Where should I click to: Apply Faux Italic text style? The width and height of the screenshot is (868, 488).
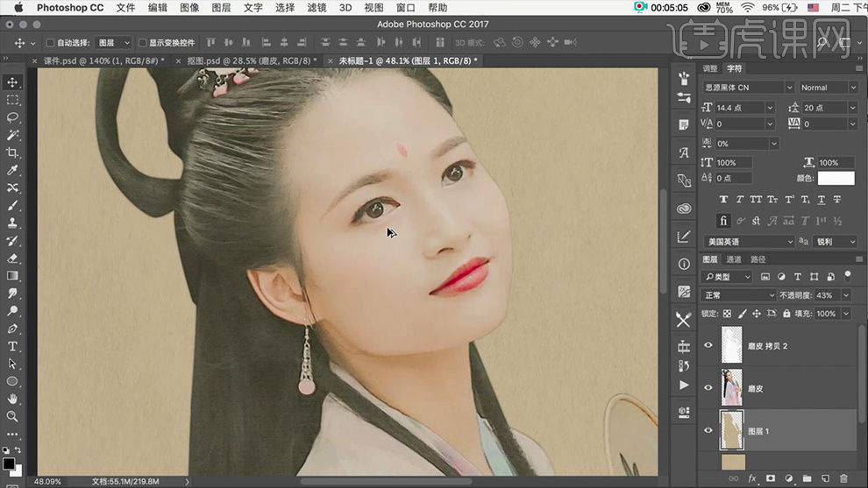[x=740, y=199]
